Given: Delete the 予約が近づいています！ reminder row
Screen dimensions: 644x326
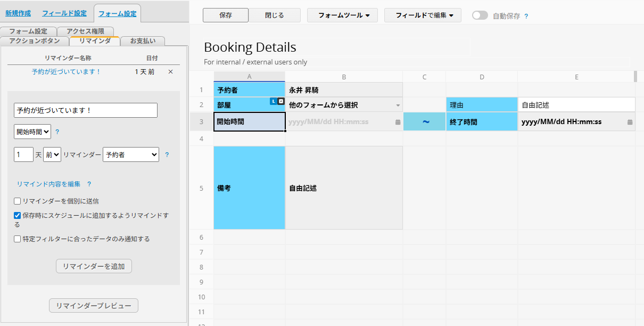Looking at the screenshot, I should tap(170, 72).
